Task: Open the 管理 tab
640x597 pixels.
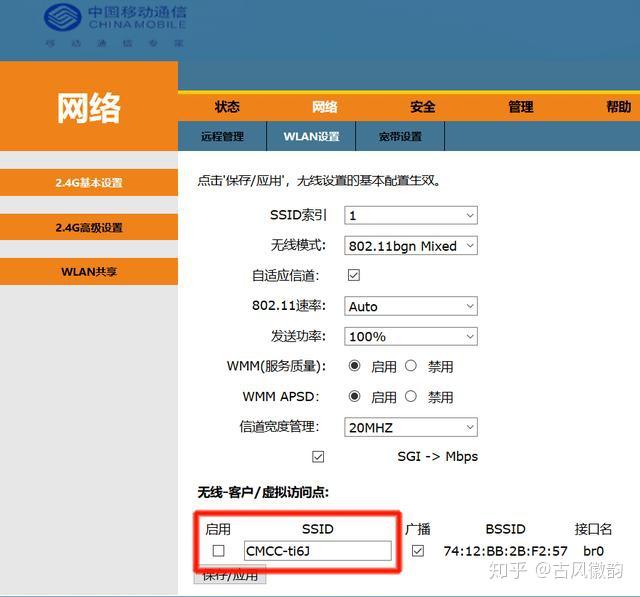Action: (x=521, y=107)
